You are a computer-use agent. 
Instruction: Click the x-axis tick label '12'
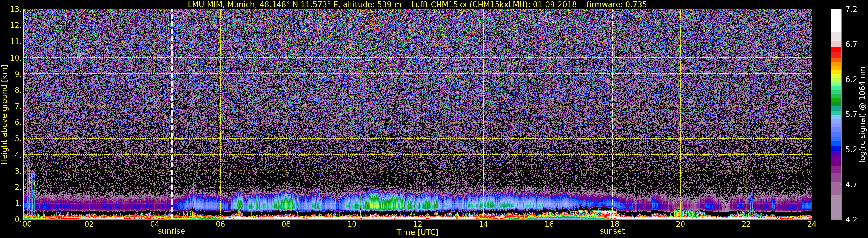point(417,224)
